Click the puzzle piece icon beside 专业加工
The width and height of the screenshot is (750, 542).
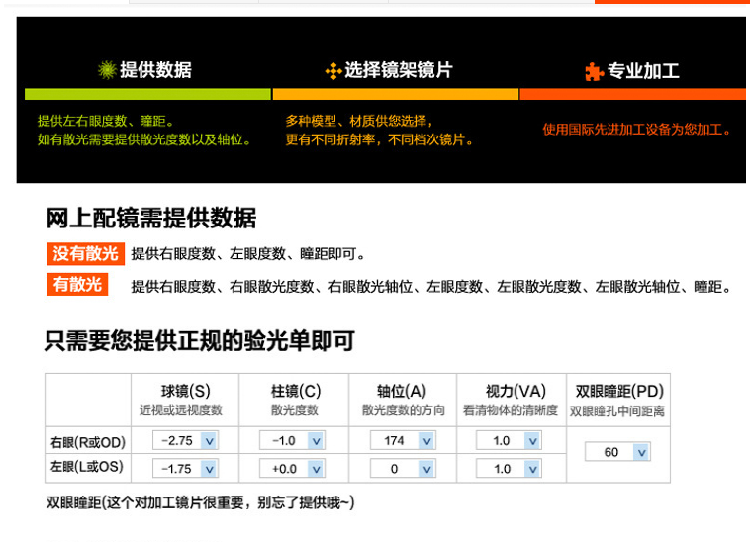(x=595, y=72)
